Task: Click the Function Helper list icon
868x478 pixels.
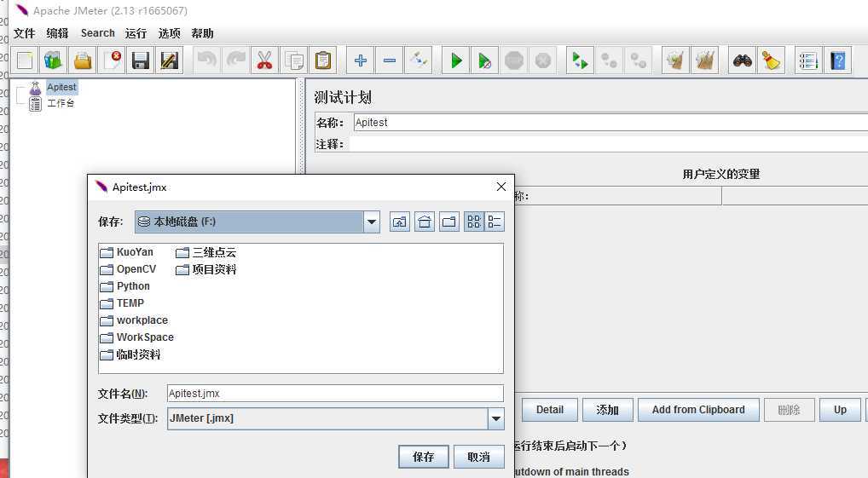Action: coord(809,60)
